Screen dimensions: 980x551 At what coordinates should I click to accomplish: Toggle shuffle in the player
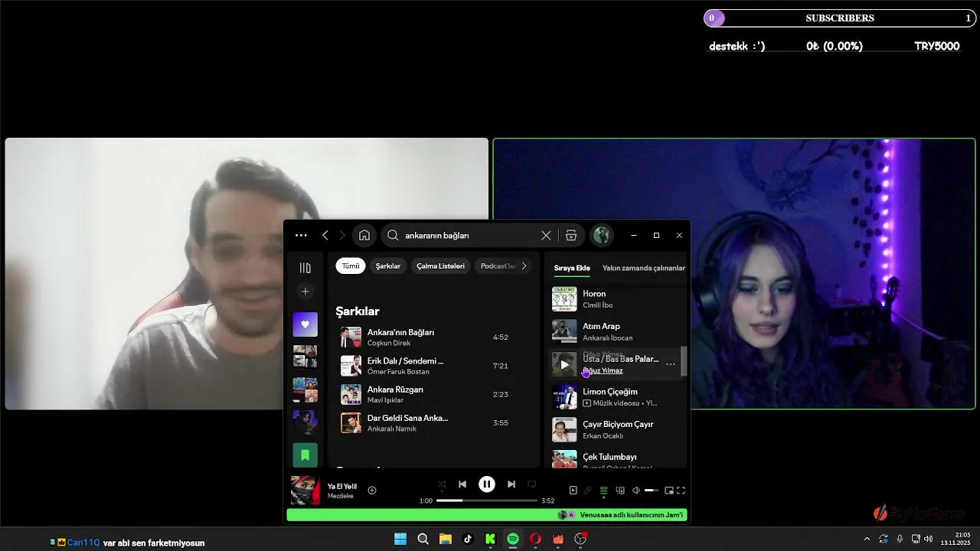point(442,484)
